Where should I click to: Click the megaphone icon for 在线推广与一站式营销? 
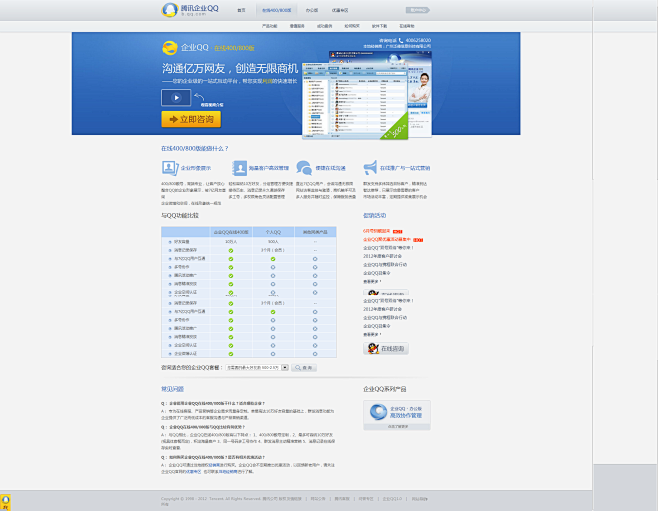coord(370,168)
